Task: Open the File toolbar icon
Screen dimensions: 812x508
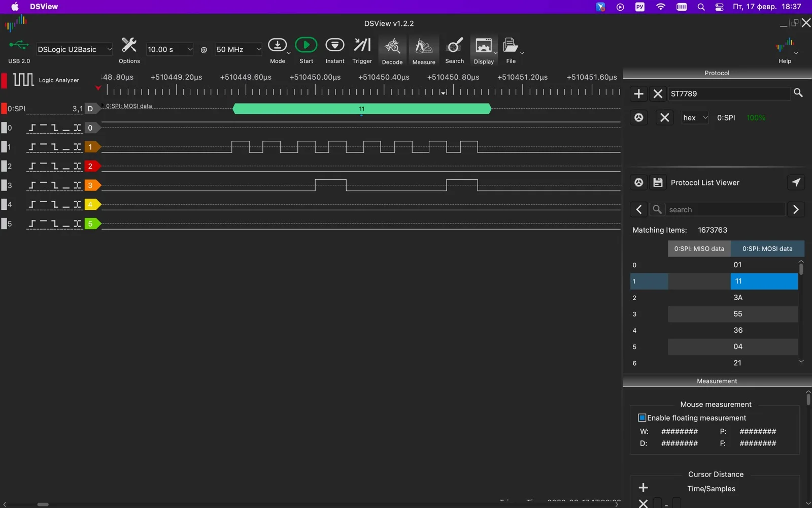Action: (510, 46)
